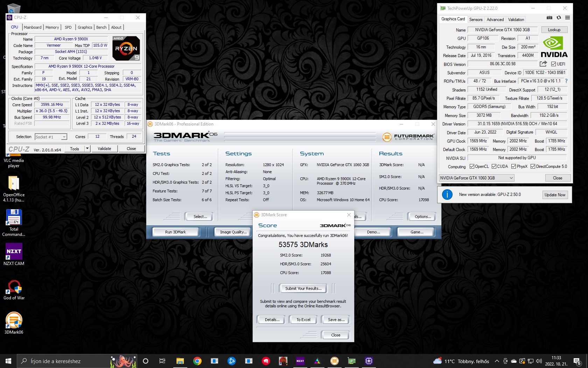
Task: Open Google Chrome from the taskbar
Action: click(197, 361)
